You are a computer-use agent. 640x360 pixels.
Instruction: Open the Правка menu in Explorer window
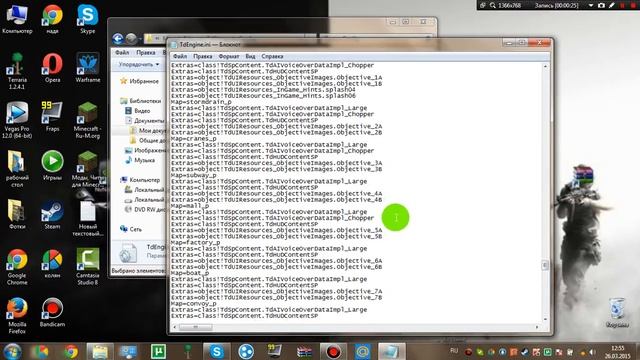point(145,53)
